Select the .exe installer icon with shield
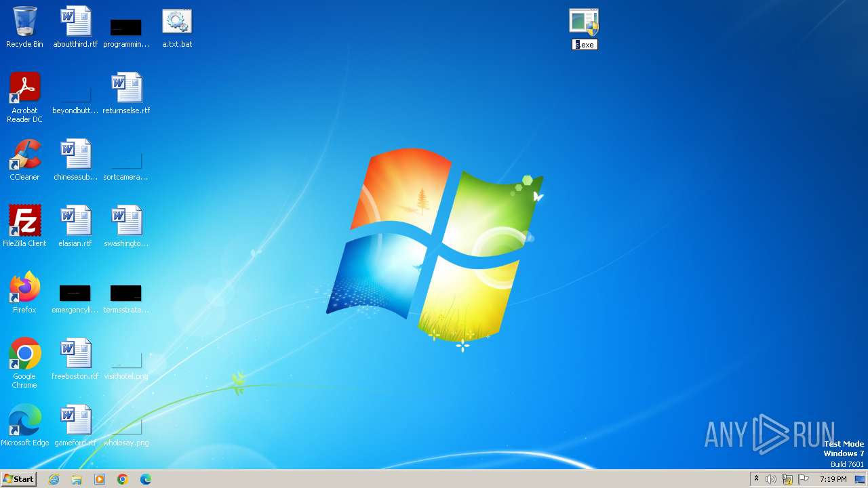 [x=584, y=22]
